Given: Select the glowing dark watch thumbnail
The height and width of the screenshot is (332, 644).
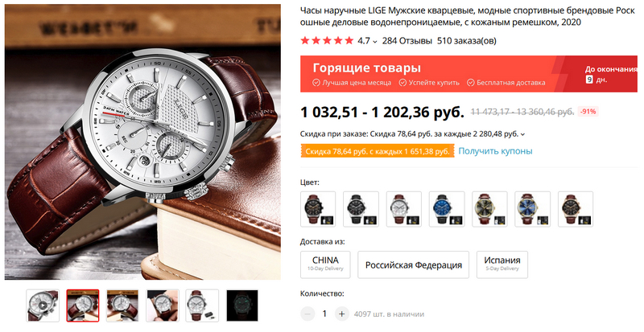Looking at the screenshot, I should click(x=242, y=305).
